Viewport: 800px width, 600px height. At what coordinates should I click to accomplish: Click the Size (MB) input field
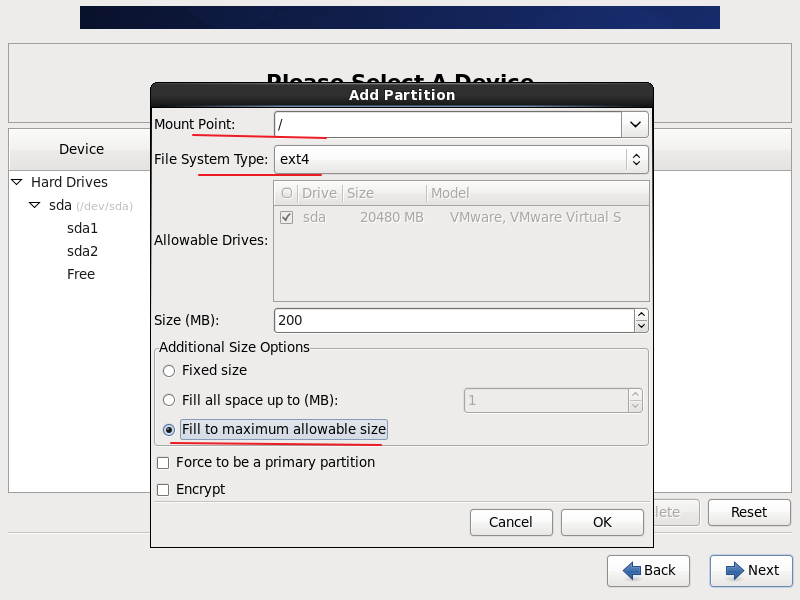click(x=454, y=320)
